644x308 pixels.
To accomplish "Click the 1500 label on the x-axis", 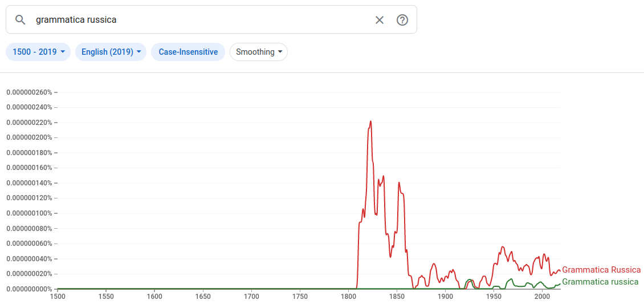I will click(x=58, y=297).
